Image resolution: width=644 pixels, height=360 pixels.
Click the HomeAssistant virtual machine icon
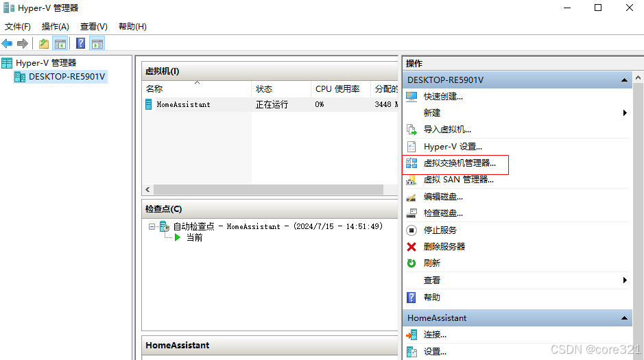[149, 104]
